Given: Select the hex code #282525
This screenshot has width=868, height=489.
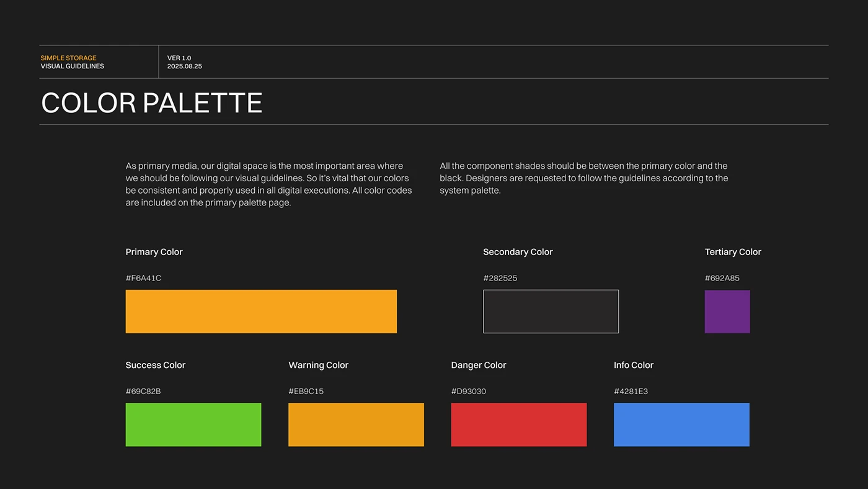Looking at the screenshot, I should pos(500,278).
